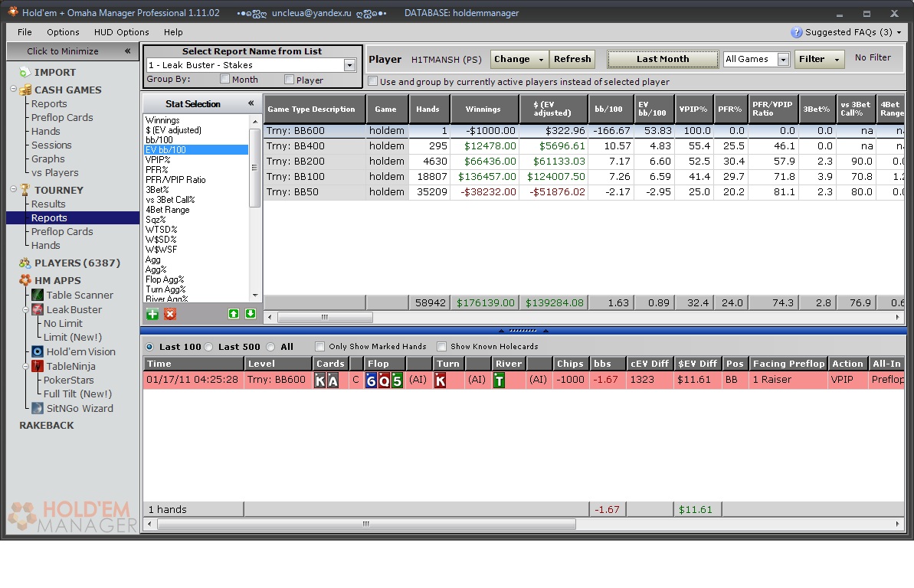
Task: Select VPIP% in Stat Selection list
Action: 158,160
